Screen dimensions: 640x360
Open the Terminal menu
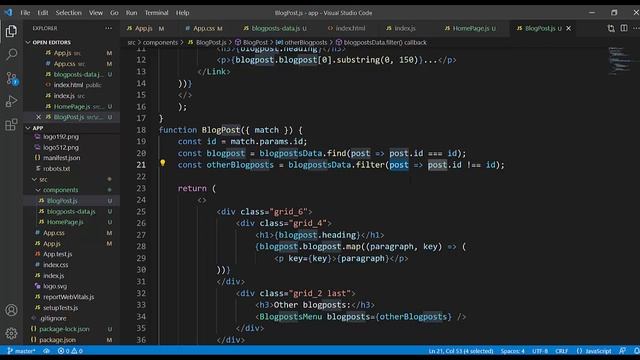(x=156, y=13)
